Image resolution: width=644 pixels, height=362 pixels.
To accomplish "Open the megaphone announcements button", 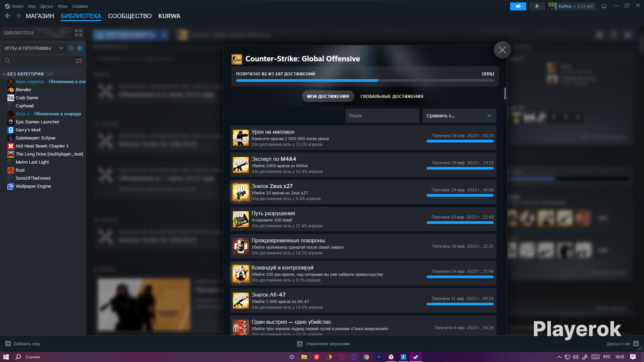I will click(x=518, y=6).
